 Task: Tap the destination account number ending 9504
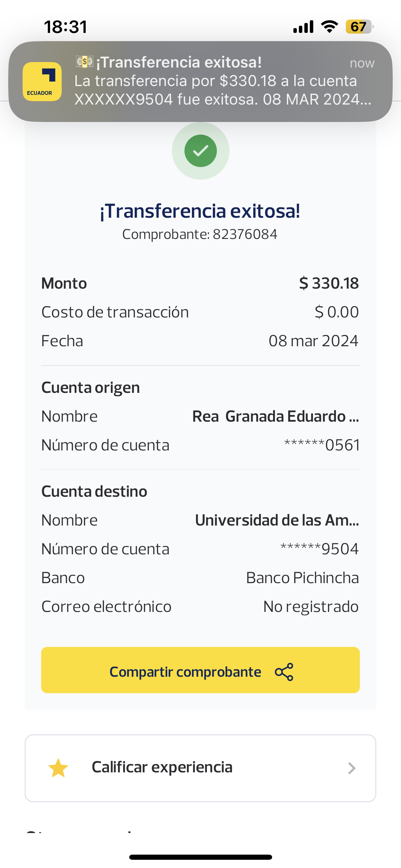click(x=319, y=549)
